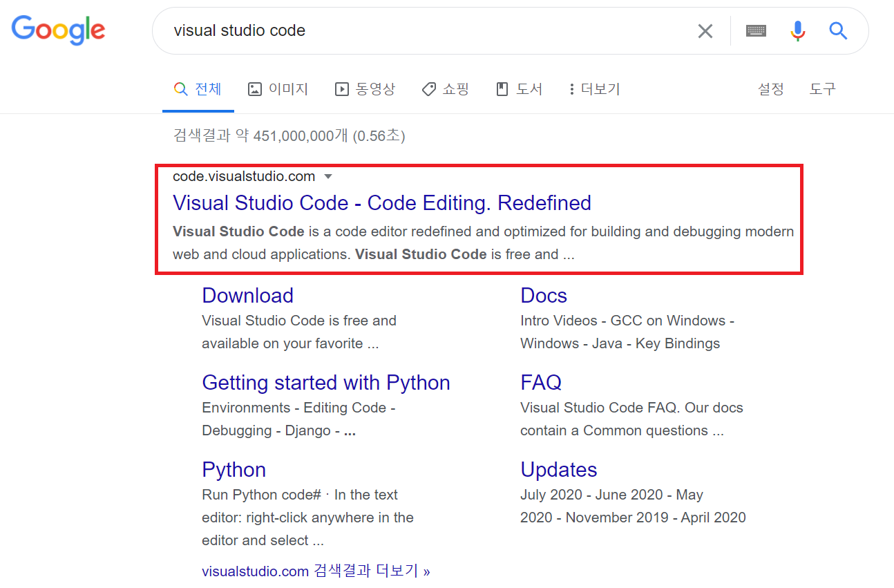This screenshot has height=588, width=894.
Task: Open Visual Studio Code - Code Editing. Redefined
Action: click(x=382, y=203)
